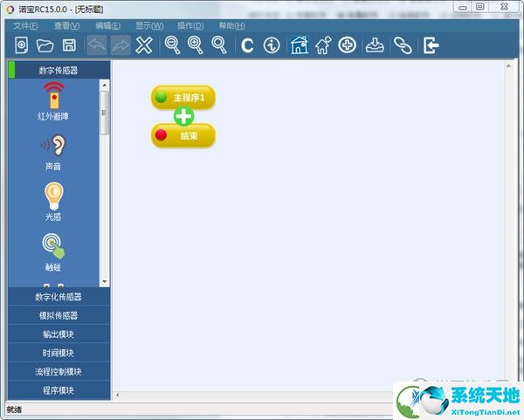The image size is (524, 420).
Task: Click the chain link connection icon
Action: (403, 45)
